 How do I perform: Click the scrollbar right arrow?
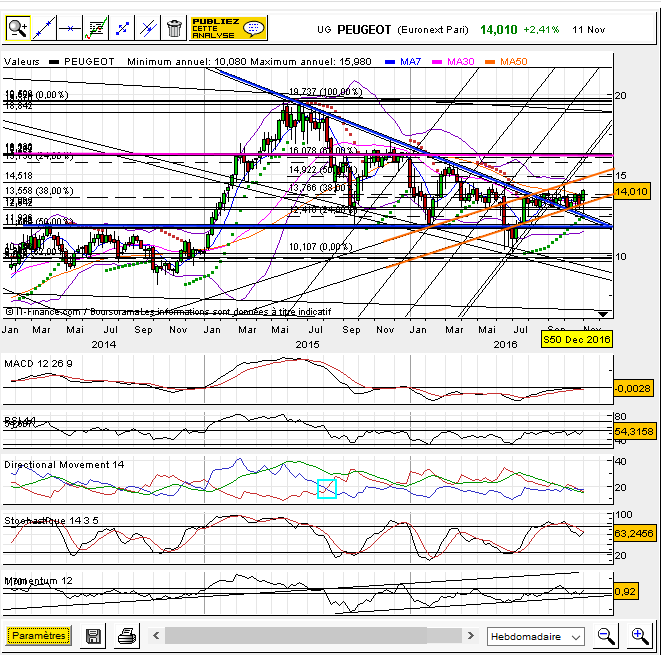pyautogui.click(x=471, y=635)
